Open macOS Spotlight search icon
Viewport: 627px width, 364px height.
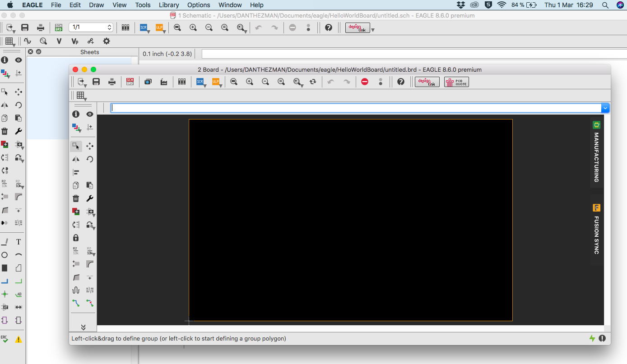point(605,5)
